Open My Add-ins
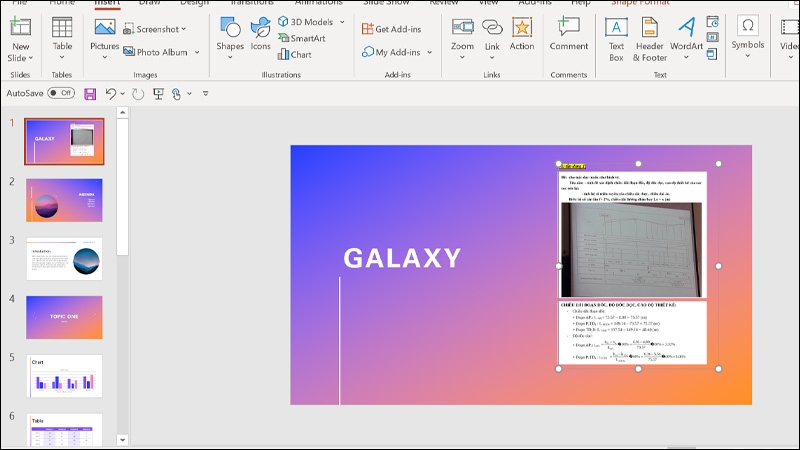800x450 pixels. click(x=391, y=52)
